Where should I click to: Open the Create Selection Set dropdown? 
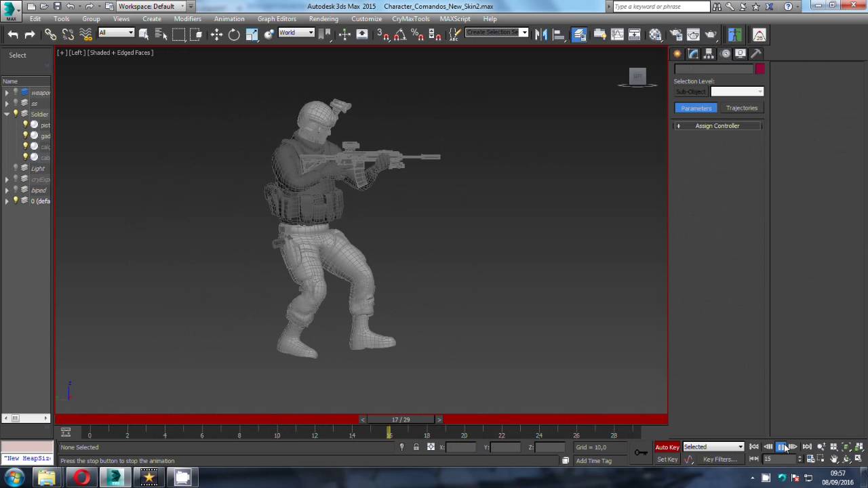(496, 33)
